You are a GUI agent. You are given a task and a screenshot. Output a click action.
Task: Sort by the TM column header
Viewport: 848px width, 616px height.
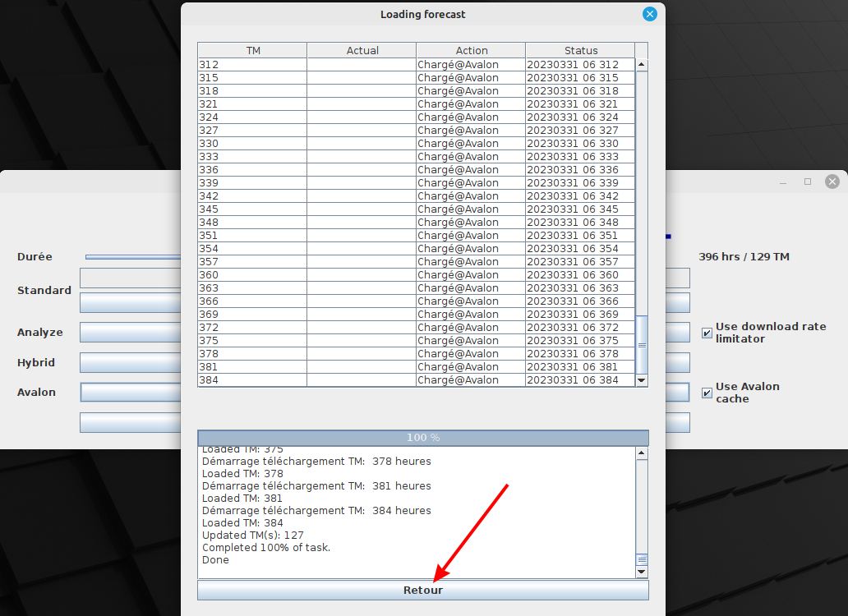252,50
